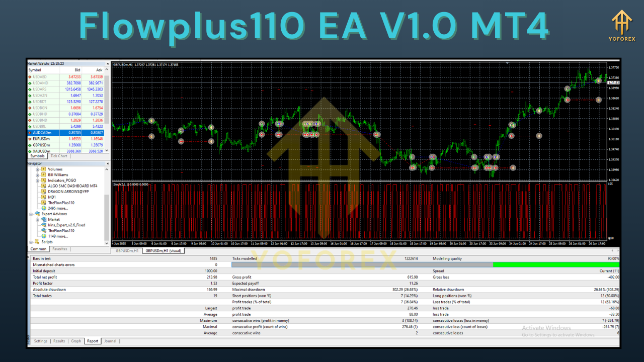Click the globe icon beside 2495 more
This screenshot has width=644, height=362.
tap(43, 208)
